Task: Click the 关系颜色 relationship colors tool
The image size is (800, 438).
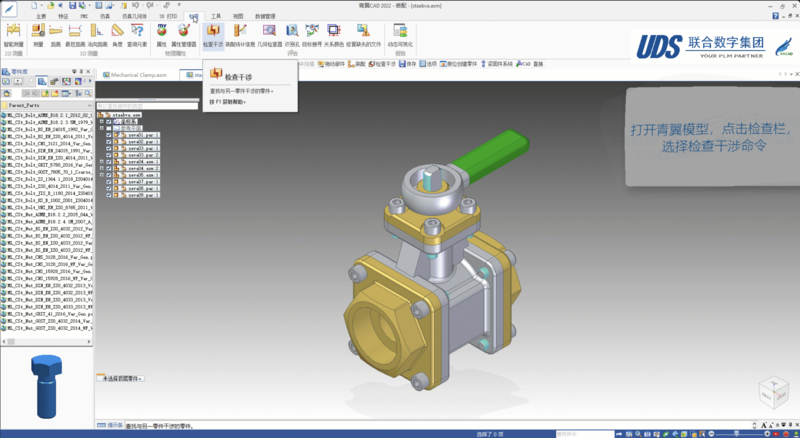Action: coord(334,35)
